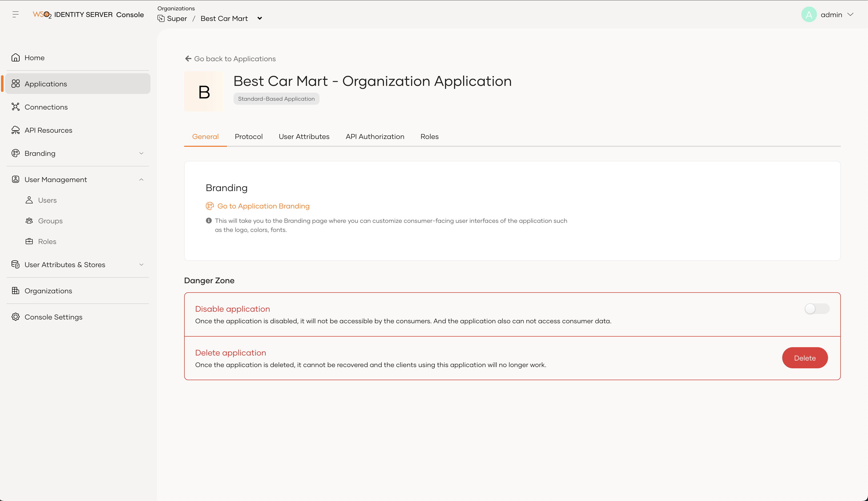The image size is (868, 501).
Task: Click the Best Car Mart breadcrumb
Action: click(224, 19)
